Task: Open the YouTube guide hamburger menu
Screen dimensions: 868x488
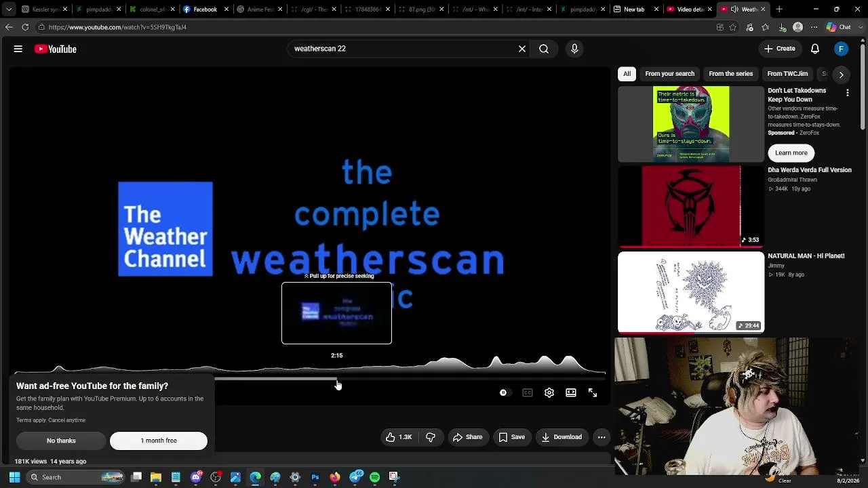Action: pos(18,49)
